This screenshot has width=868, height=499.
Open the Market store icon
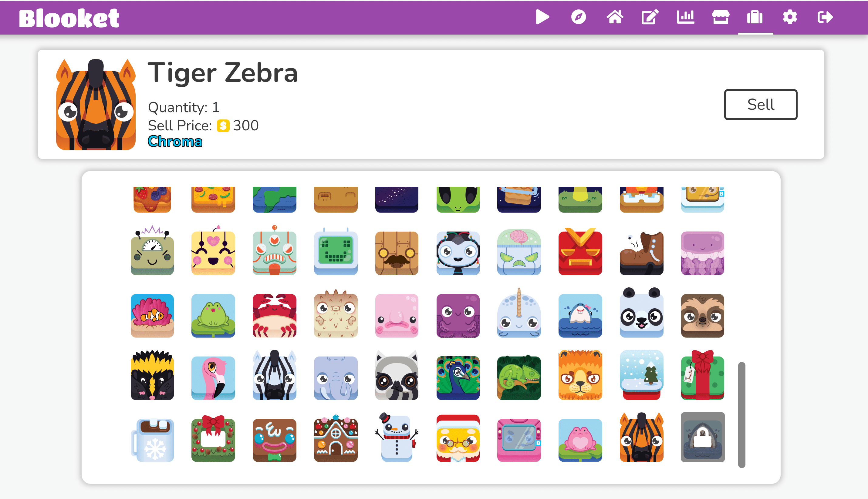721,17
